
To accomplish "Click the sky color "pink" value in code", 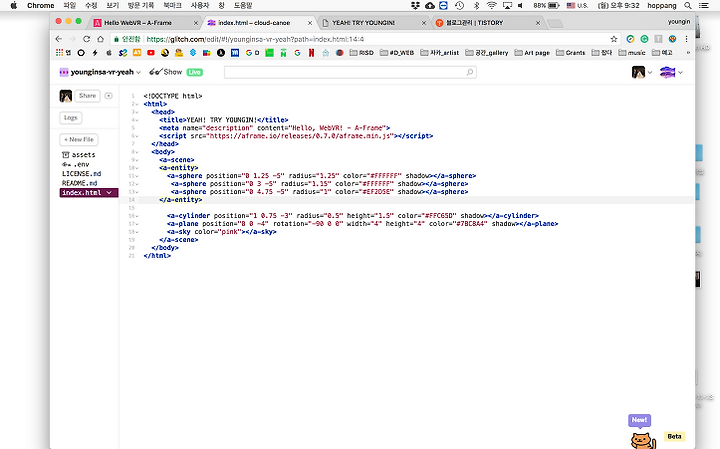I will 231,232.
